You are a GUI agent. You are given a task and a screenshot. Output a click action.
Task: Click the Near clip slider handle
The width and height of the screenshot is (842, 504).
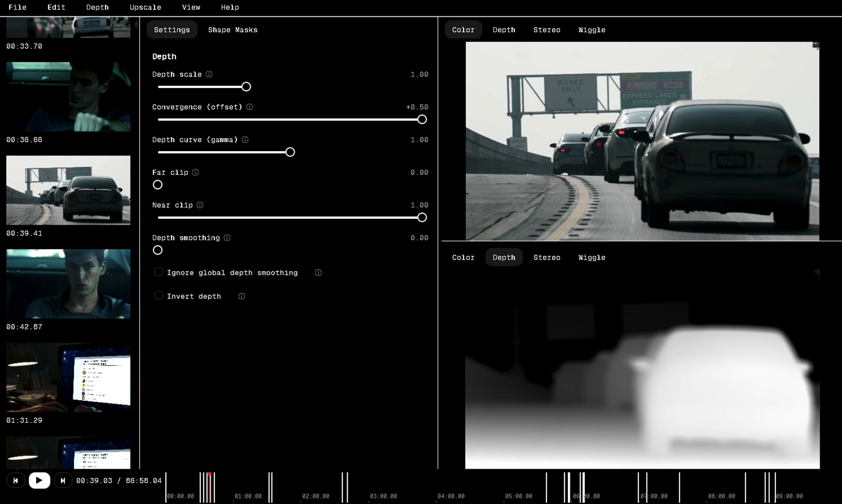pos(422,218)
